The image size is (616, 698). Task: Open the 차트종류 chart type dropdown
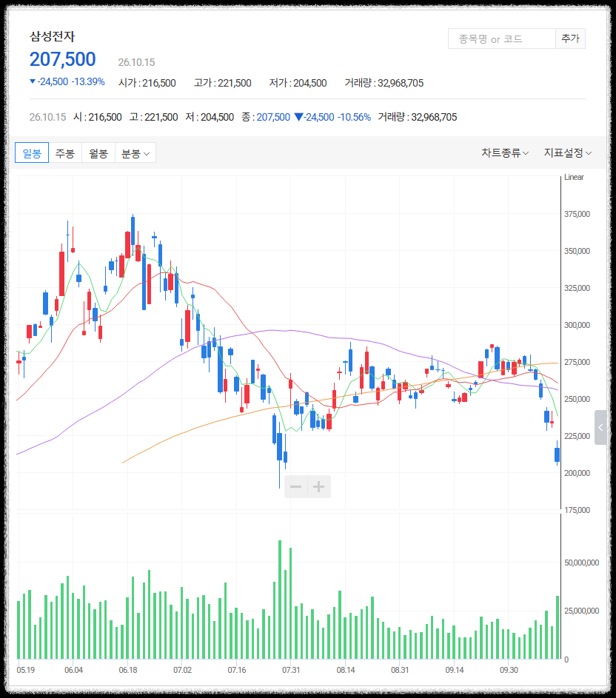[x=505, y=152]
